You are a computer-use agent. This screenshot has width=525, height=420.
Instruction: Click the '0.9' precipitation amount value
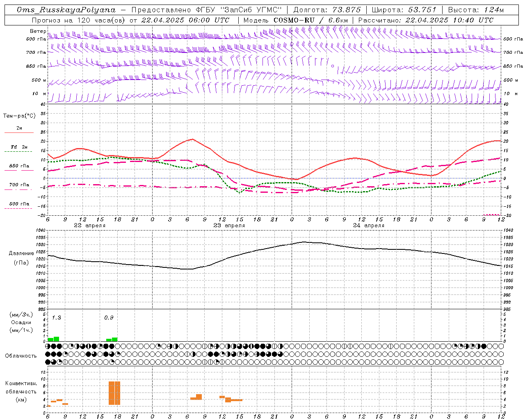point(109,318)
